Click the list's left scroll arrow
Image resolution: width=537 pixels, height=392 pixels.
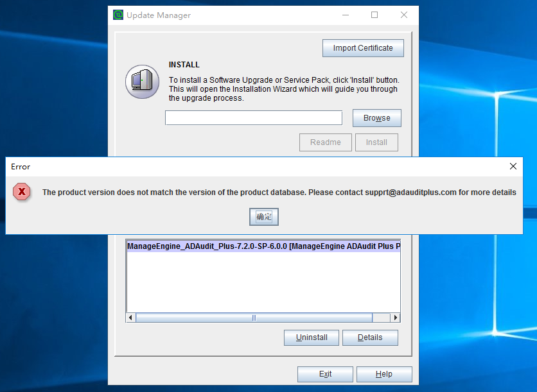(130, 318)
